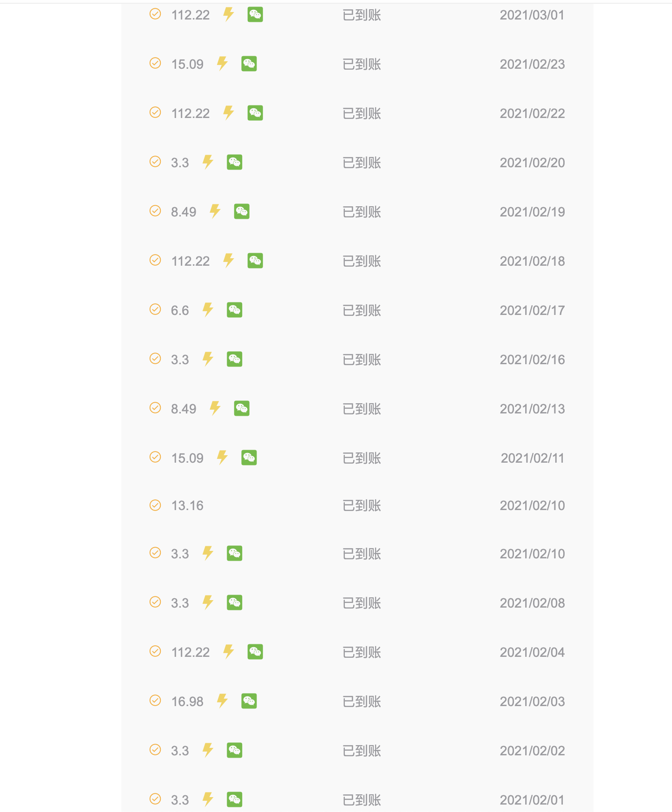The image size is (672, 812).
Task: Click the 已到账 status in the 2021/02/03 row
Action: click(x=362, y=701)
